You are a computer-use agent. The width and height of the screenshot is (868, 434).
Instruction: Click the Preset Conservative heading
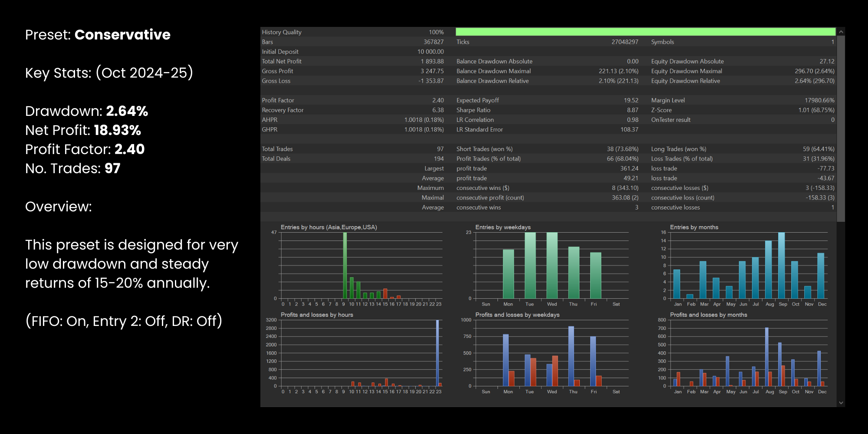pyautogui.click(x=98, y=35)
